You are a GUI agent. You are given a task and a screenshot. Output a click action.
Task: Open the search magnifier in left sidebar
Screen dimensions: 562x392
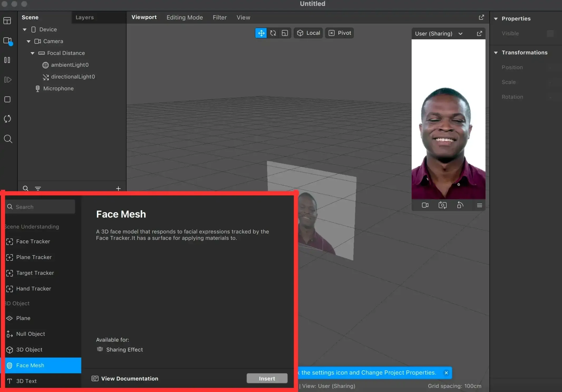pyautogui.click(x=8, y=139)
